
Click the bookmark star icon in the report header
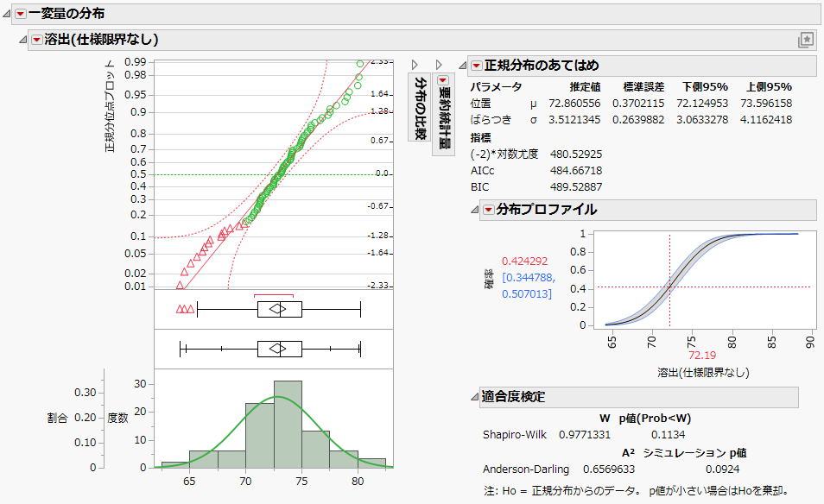807,39
